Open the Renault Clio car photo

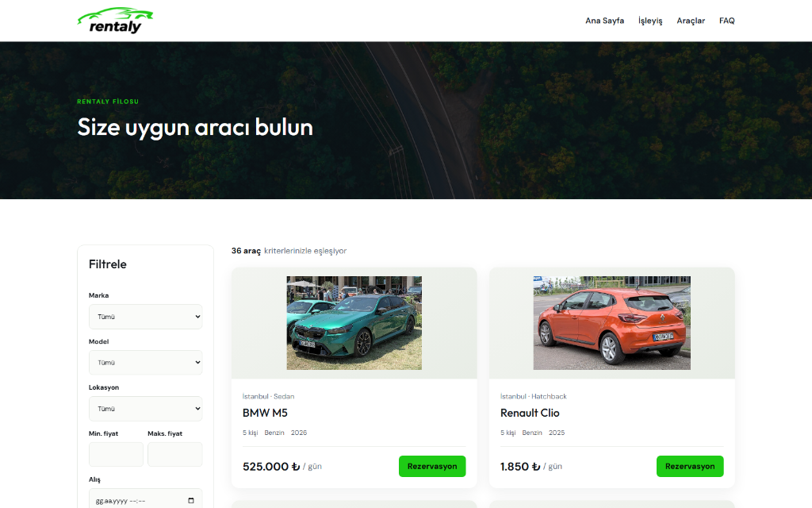point(612,323)
